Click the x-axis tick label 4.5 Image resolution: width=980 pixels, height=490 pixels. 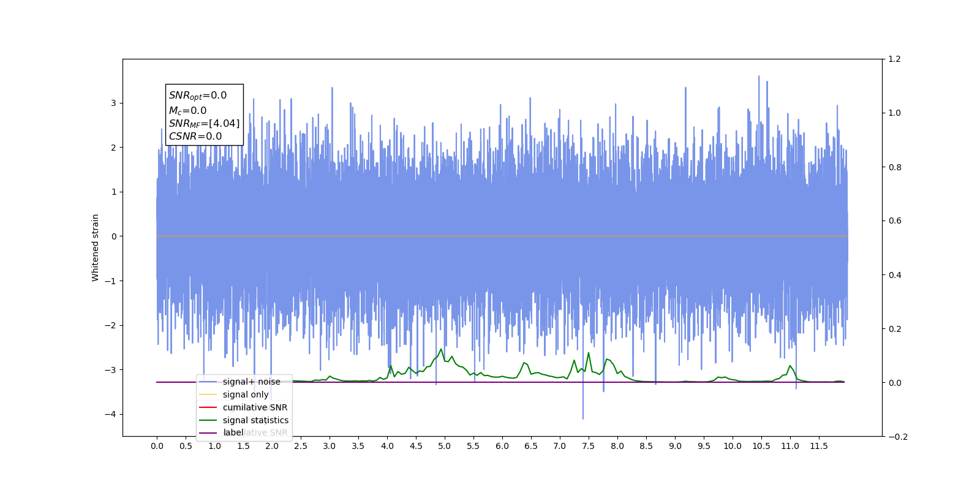pos(416,446)
